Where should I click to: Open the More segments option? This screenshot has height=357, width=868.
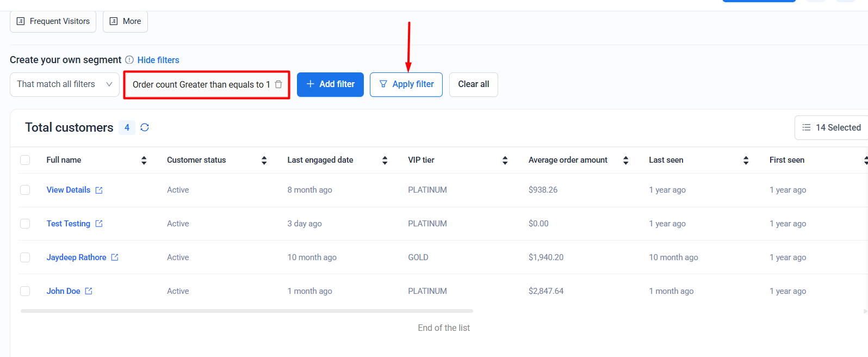point(125,21)
